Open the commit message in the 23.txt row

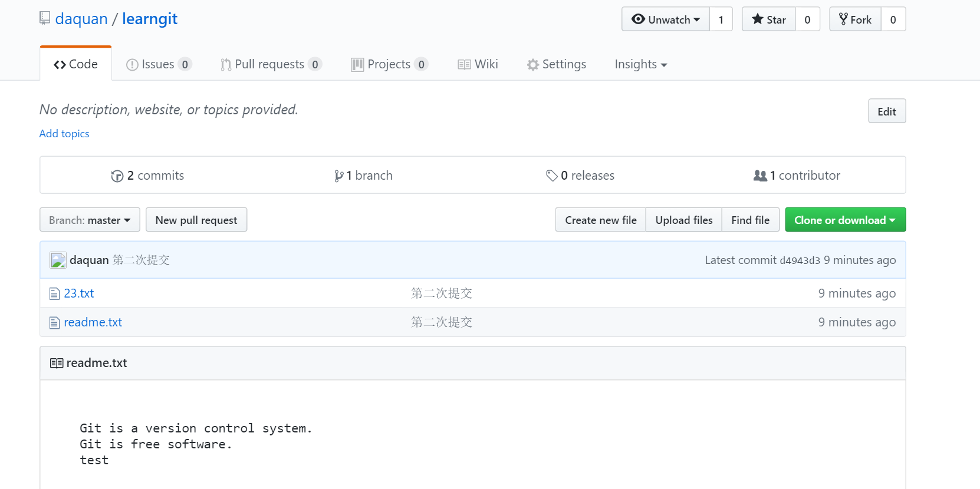(442, 293)
